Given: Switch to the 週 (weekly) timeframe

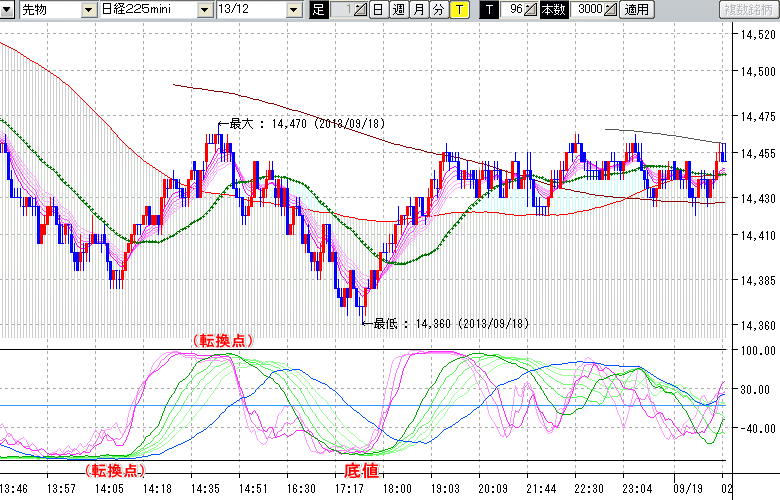Looking at the screenshot, I should coord(397,10).
